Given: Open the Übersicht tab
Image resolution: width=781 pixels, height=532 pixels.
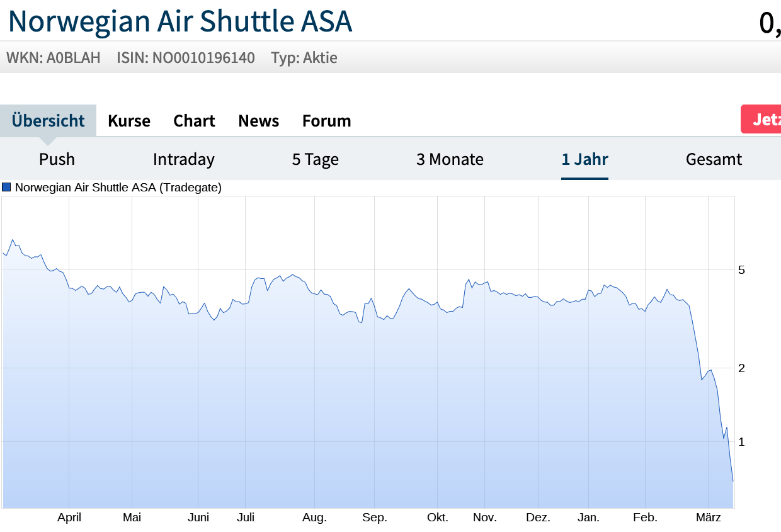Looking at the screenshot, I should pos(48,120).
